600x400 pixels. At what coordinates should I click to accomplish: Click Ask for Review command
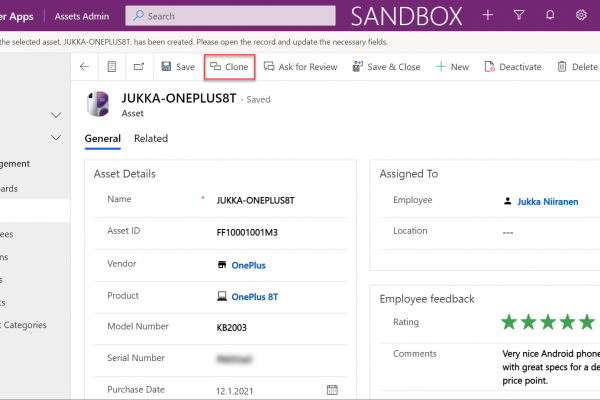click(x=300, y=67)
